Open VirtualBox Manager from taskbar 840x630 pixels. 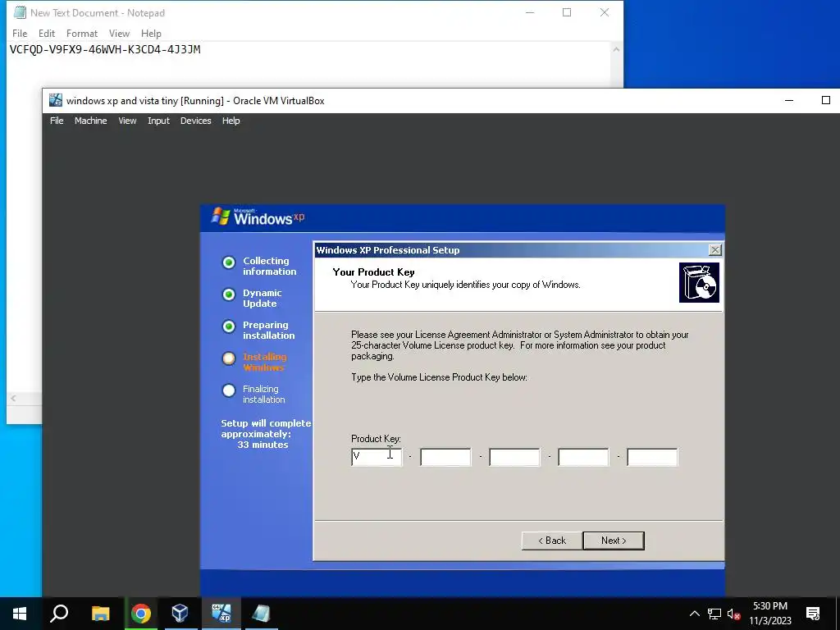click(180, 614)
